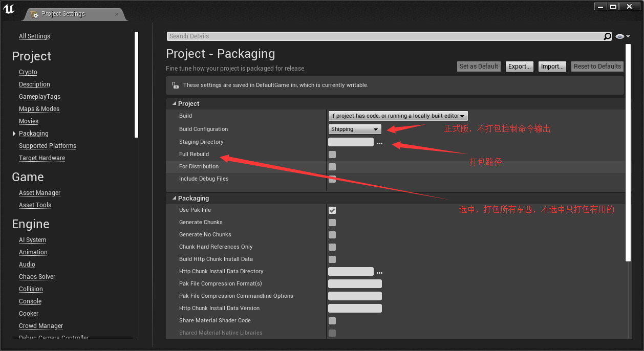Enable the For Distribution checkbox

[x=332, y=166]
